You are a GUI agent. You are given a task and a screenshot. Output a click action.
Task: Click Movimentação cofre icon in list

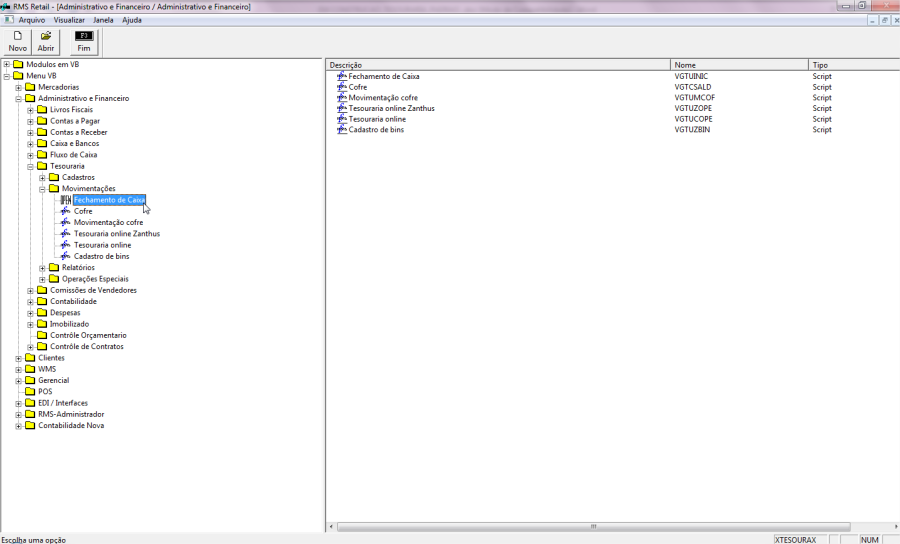[342, 98]
